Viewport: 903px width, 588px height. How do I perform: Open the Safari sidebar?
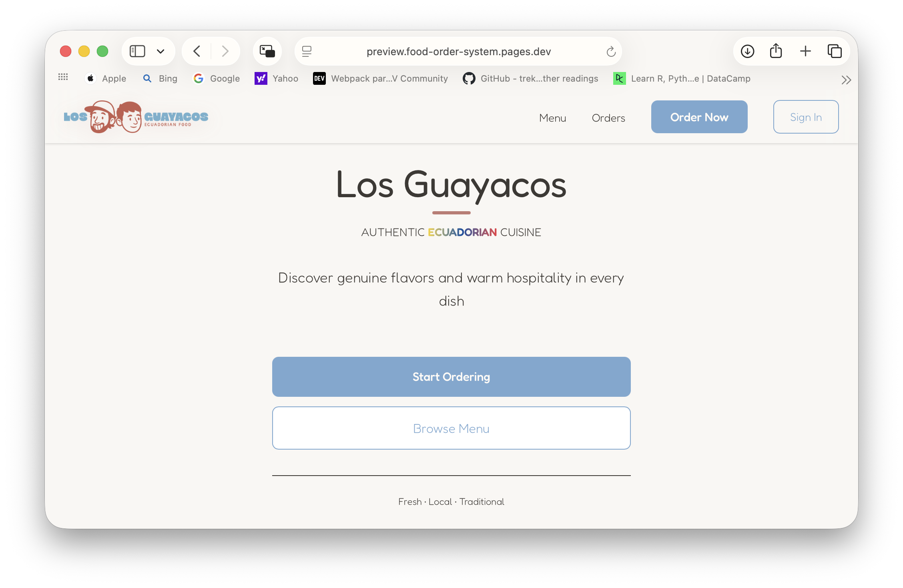(x=137, y=51)
